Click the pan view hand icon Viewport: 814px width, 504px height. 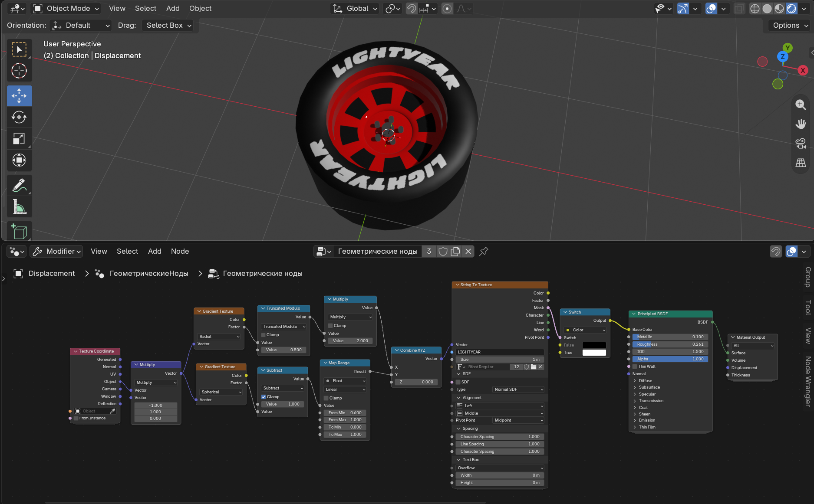tap(801, 124)
